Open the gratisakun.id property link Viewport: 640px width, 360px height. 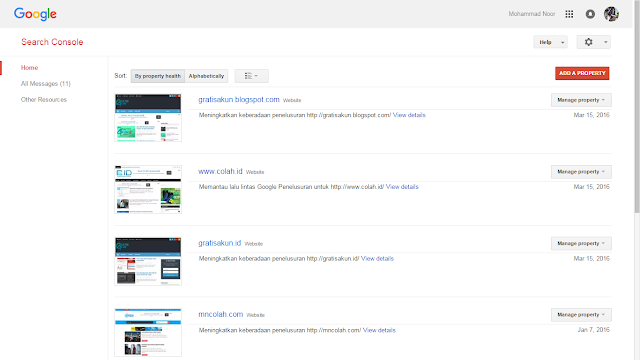pos(220,243)
